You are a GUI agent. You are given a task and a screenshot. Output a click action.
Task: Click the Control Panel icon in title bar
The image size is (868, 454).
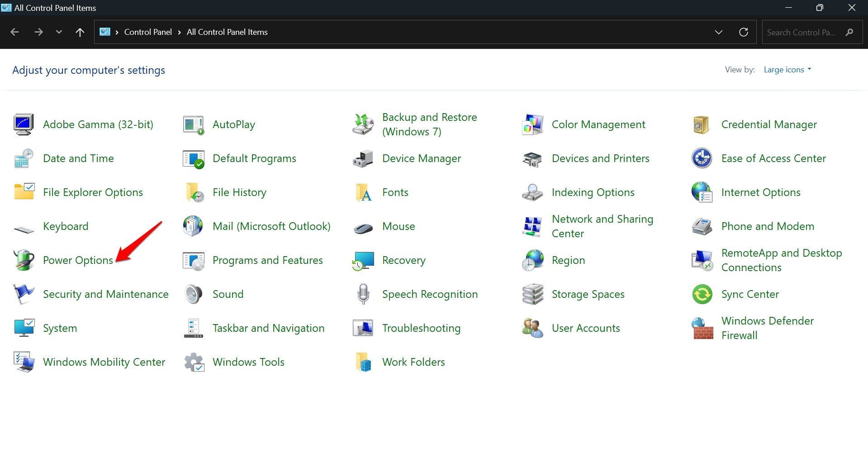[6, 7]
